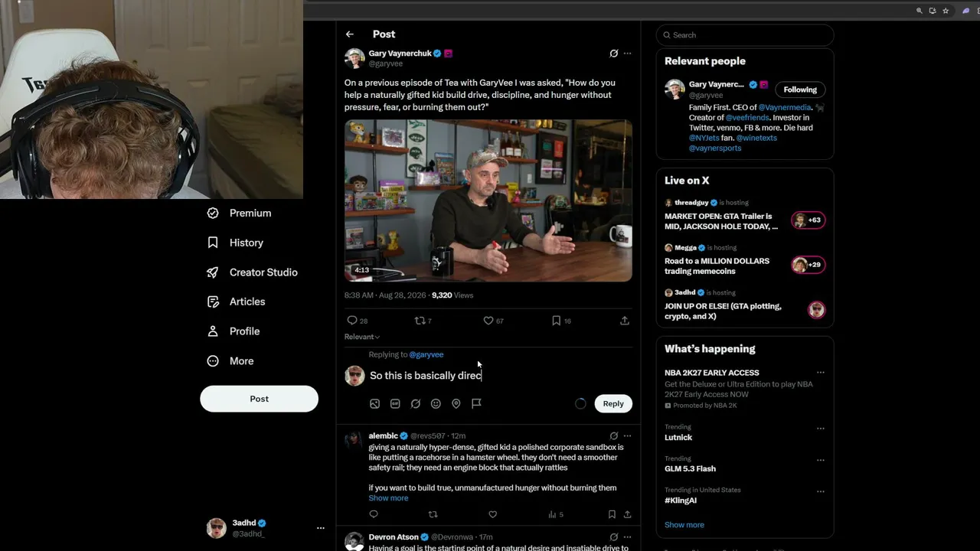Image resolution: width=980 pixels, height=551 pixels.
Task: Add a GIF to the reply
Action: tap(395, 403)
